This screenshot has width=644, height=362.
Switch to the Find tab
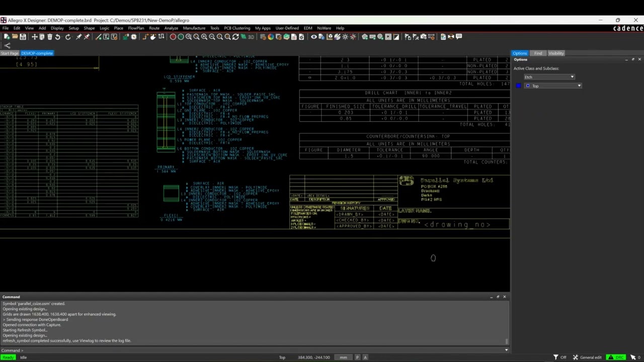[538, 53]
